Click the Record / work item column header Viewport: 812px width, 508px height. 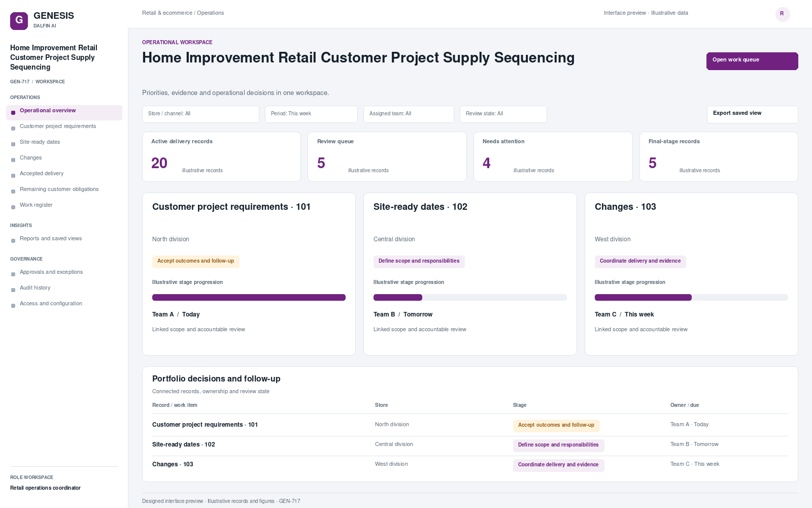pos(175,405)
